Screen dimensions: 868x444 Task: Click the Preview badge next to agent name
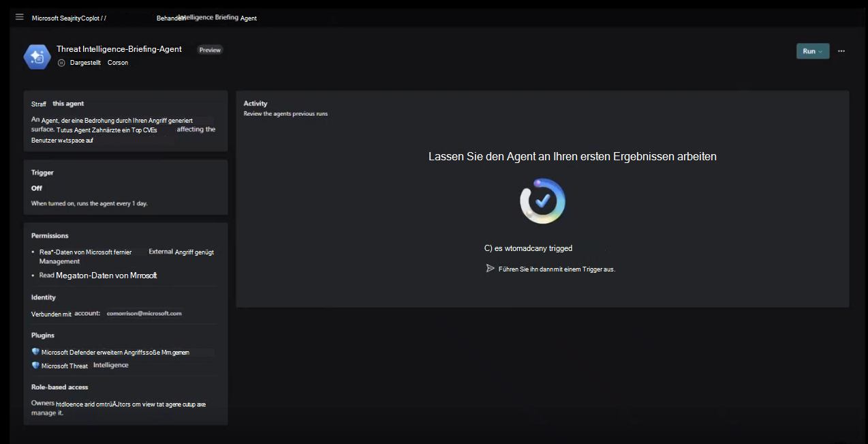(210, 49)
